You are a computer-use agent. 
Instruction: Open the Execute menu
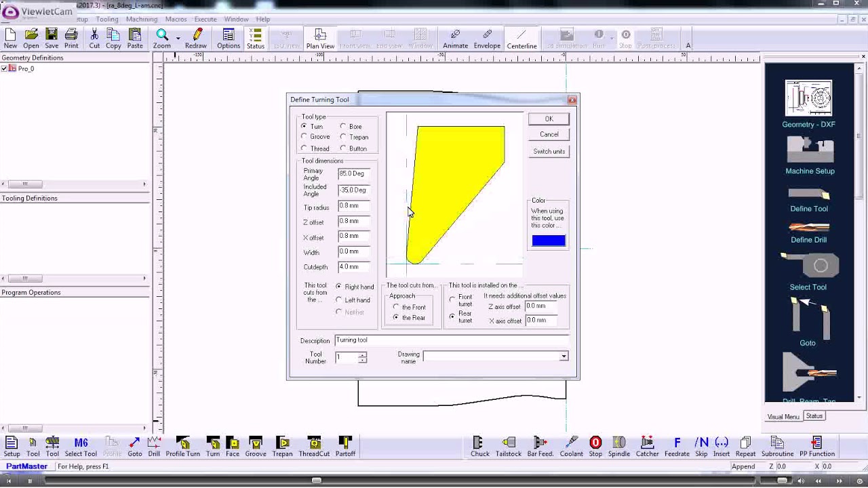coord(205,19)
